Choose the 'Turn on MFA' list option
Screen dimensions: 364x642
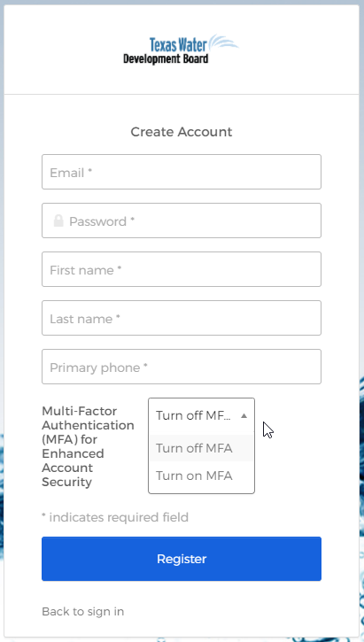(x=201, y=476)
